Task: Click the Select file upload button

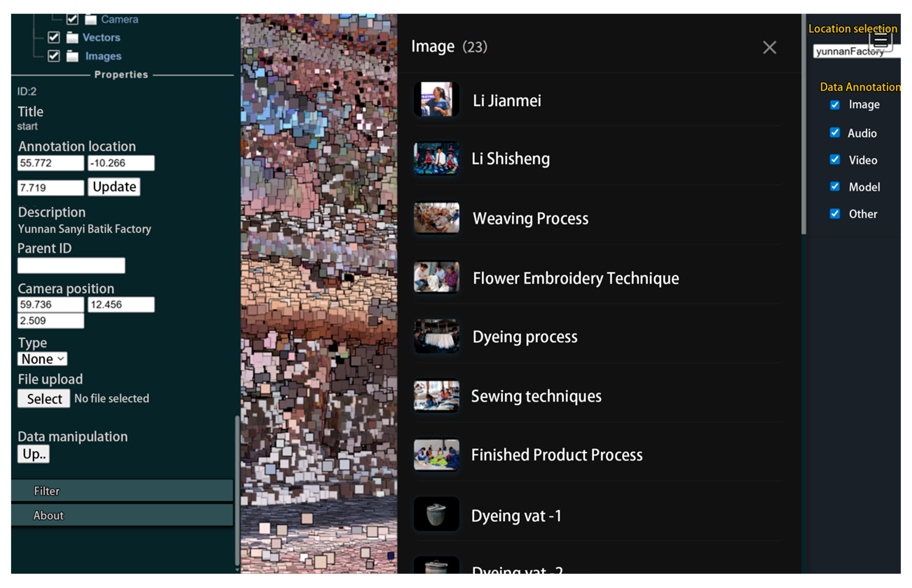Action: (43, 399)
